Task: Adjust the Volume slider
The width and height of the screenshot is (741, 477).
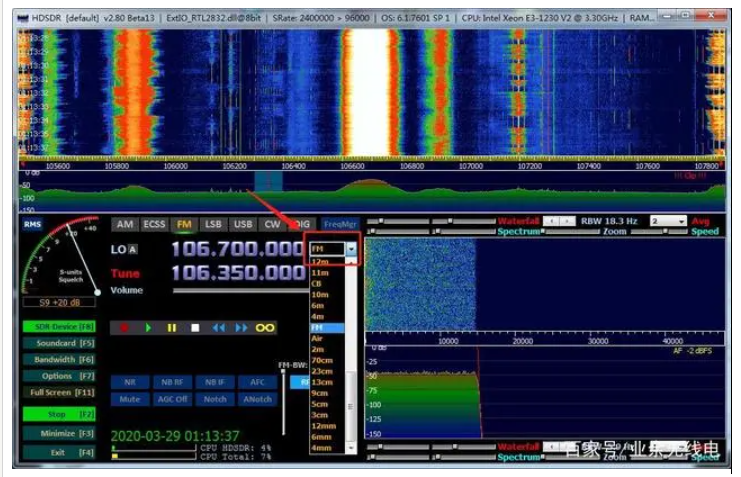Action: click(235, 291)
